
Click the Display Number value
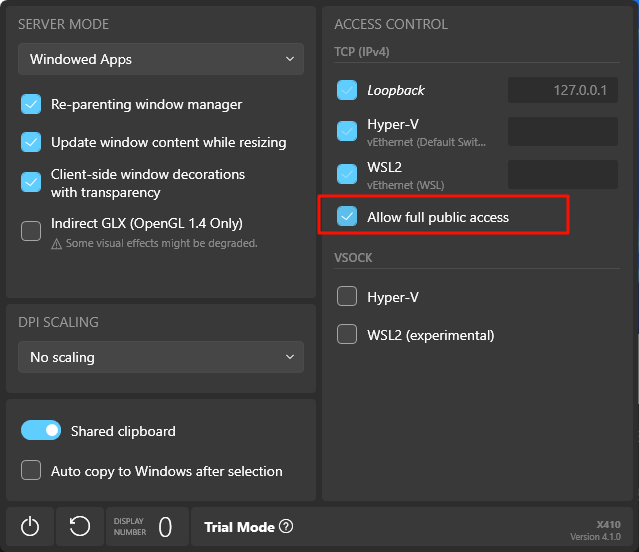166,527
